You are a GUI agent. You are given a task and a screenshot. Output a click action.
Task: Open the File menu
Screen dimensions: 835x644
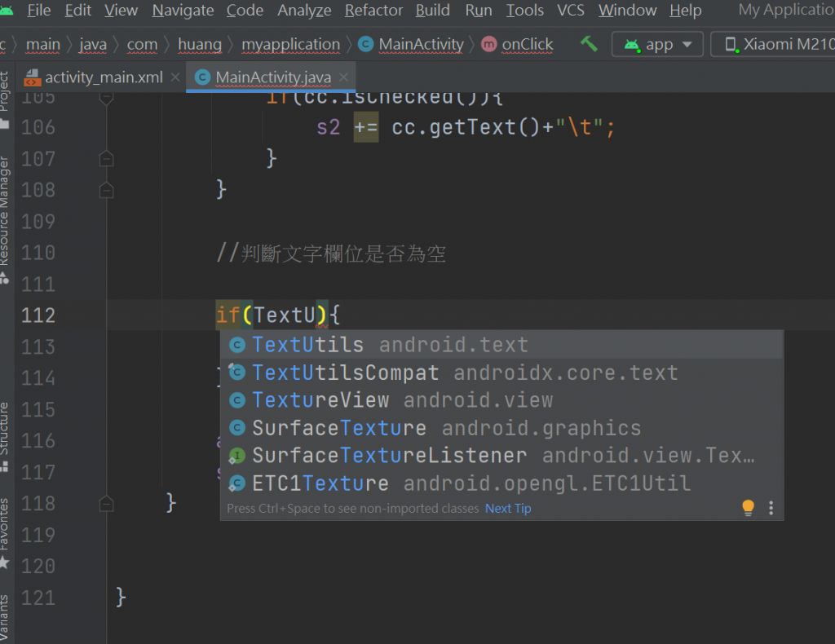coord(39,10)
